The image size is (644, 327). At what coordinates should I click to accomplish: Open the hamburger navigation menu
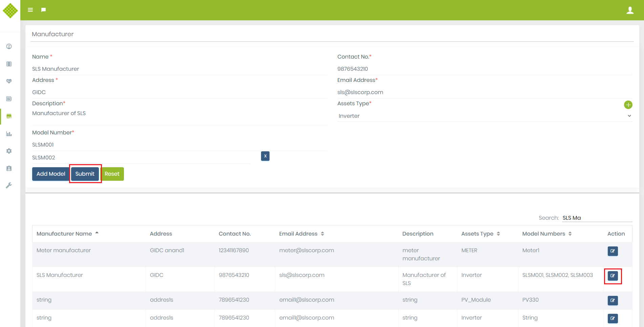pos(30,9)
